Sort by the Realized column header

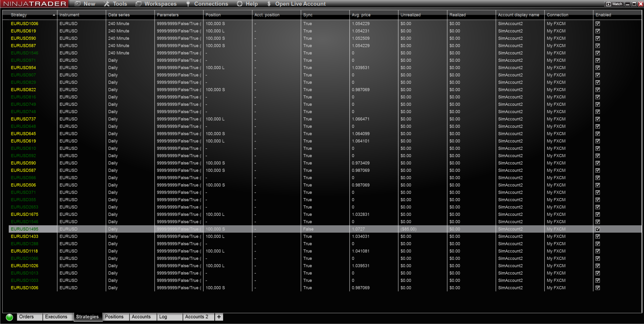pos(471,15)
